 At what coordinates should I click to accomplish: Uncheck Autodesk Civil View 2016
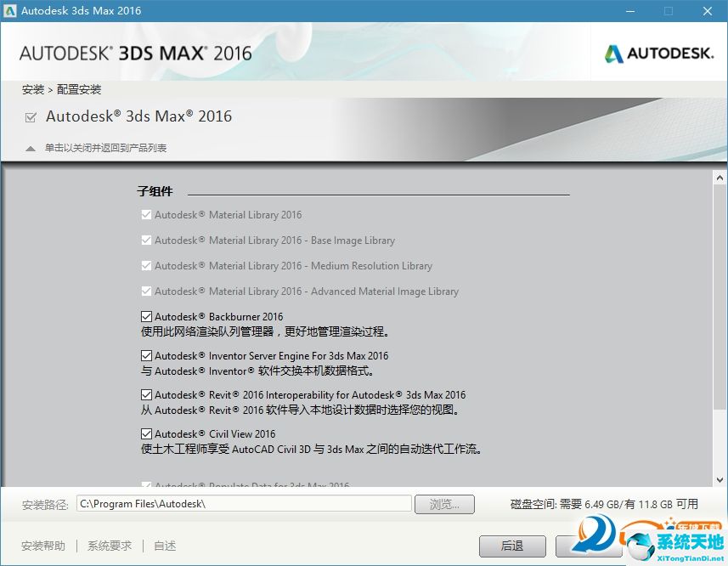click(146, 433)
